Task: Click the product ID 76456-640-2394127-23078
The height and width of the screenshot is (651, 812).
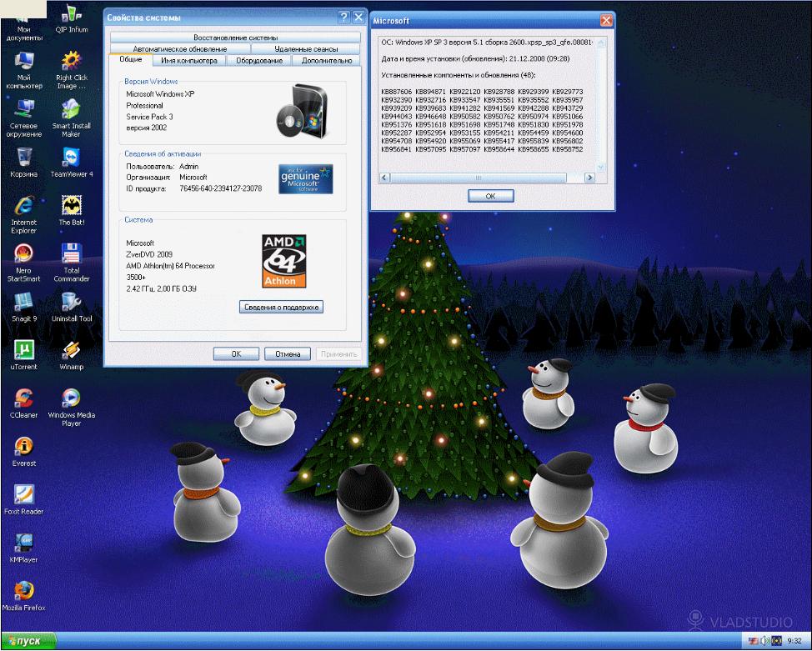Action: 221,188
